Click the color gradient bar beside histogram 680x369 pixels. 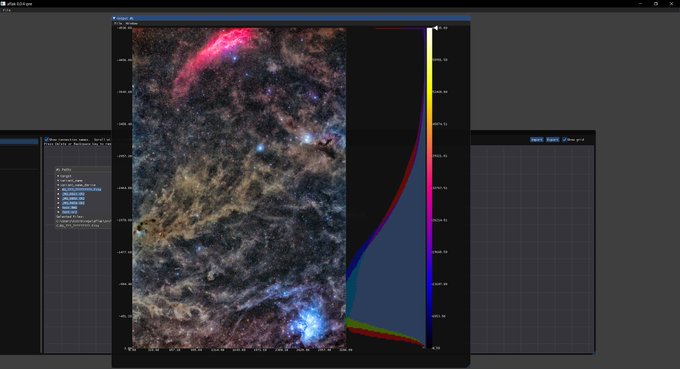coord(429,188)
